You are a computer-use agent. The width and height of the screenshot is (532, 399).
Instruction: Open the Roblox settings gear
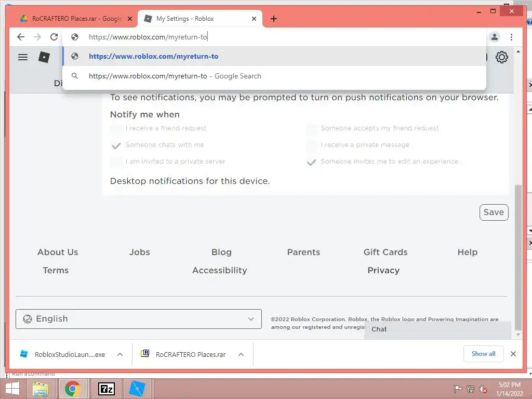point(501,57)
